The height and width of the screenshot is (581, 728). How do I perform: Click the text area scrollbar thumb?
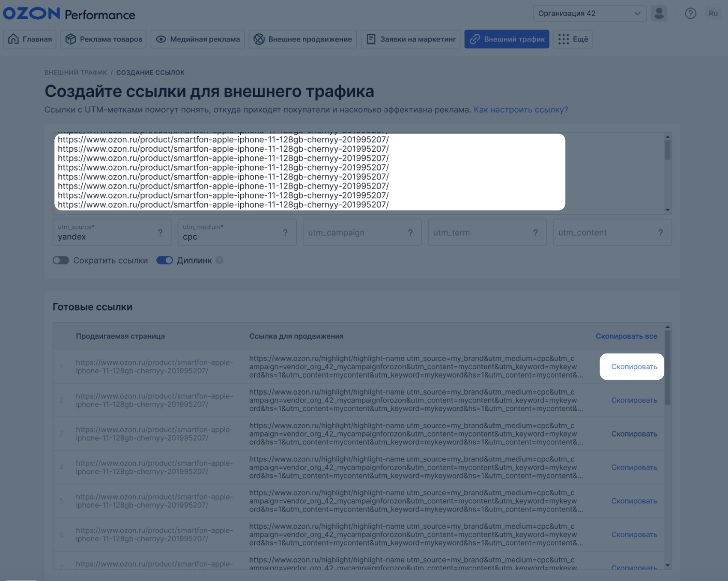pos(668,150)
